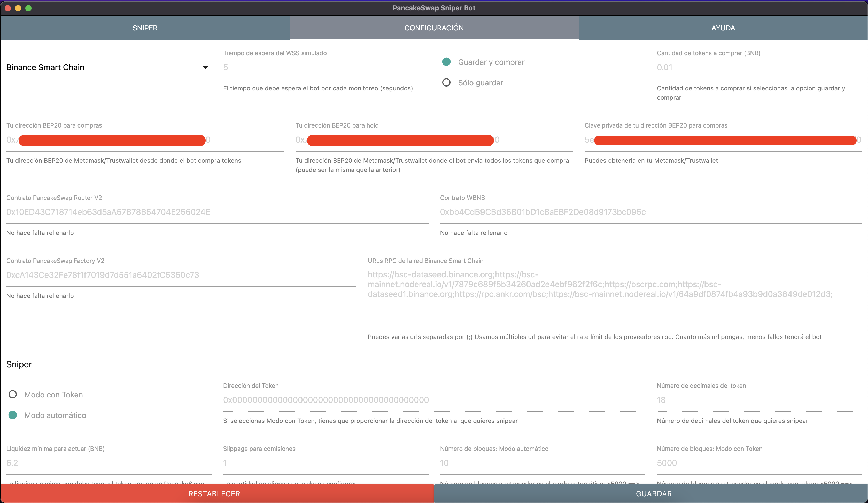868x503 pixels.
Task: Focus the Dirección del Token field
Action: [434, 400]
